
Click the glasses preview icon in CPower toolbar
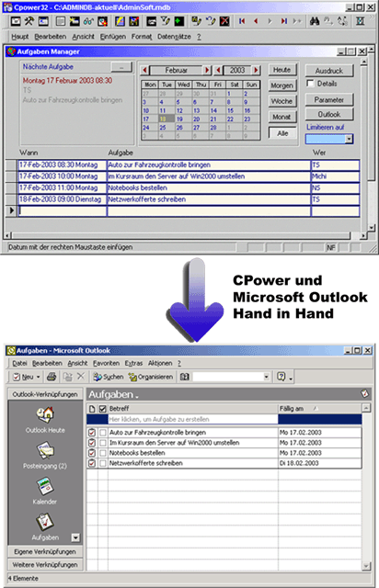[88, 21]
